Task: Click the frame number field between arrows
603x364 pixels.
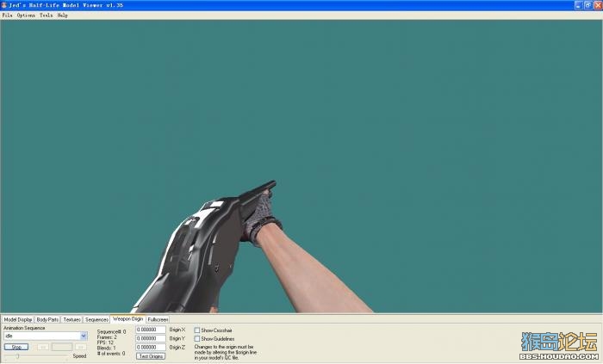Action: [x=61, y=347]
